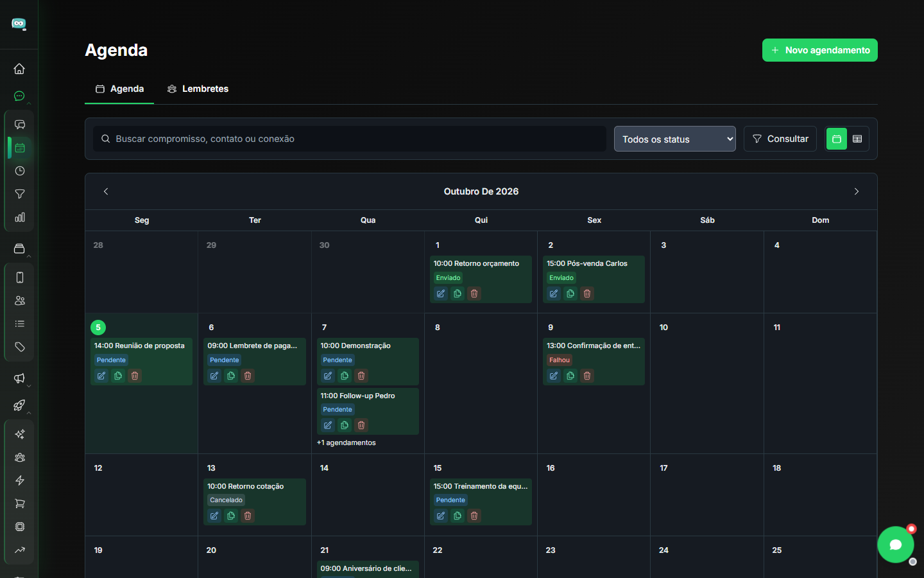Delete the 13:00 Confirmação de entrega appointment
This screenshot has width=924, height=578.
[587, 376]
